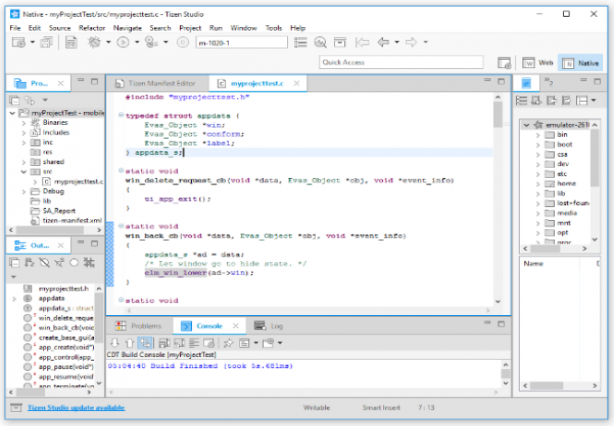Screen dimensions: 614x426
Task: Click the Quick Access search field
Action: point(400,62)
